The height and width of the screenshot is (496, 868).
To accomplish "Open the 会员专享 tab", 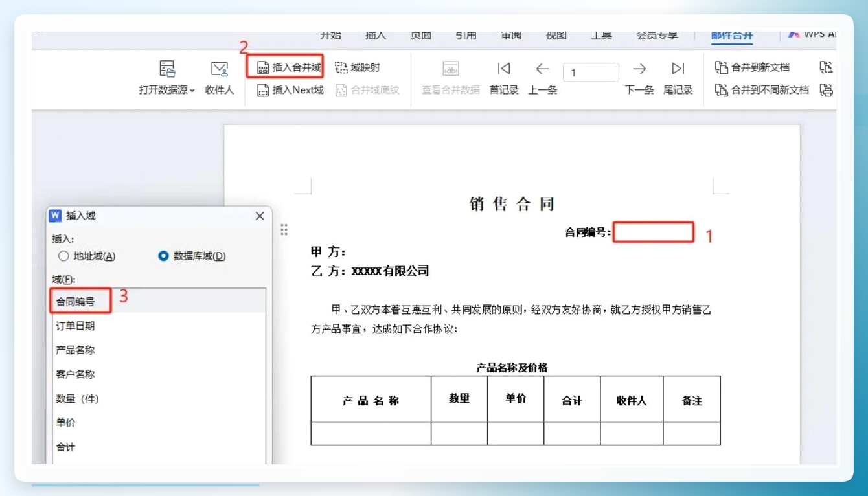I will 657,35.
